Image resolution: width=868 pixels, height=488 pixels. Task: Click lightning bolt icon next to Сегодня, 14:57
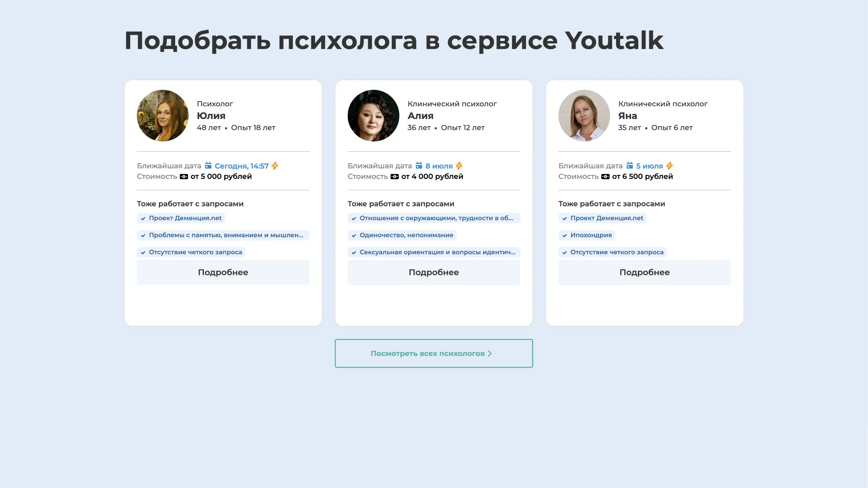pyautogui.click(x=275, y=166)
